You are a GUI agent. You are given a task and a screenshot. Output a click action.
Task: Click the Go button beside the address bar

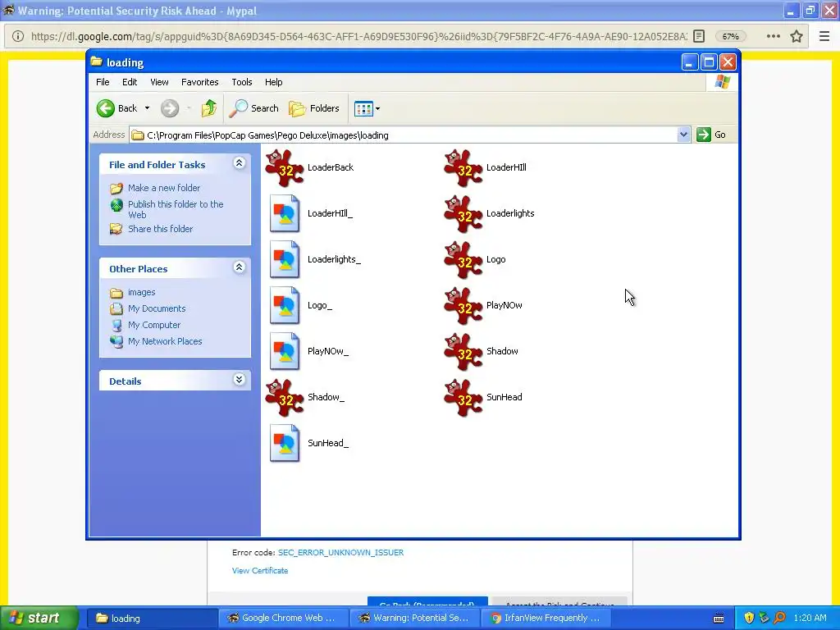(x=711, y=135)
